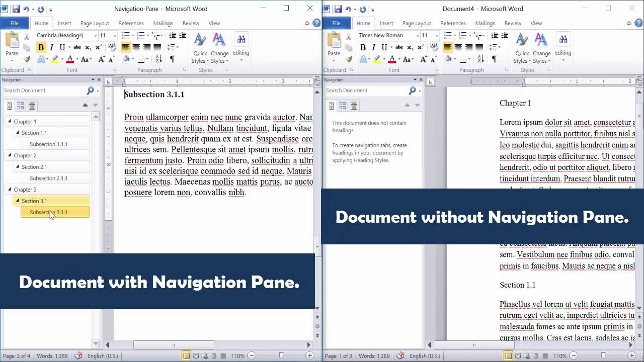The height and width of the screenshot is (362, 644).
Task: Collapse Section 2.1 in navigation tree
Action: (x=18, y=166)
